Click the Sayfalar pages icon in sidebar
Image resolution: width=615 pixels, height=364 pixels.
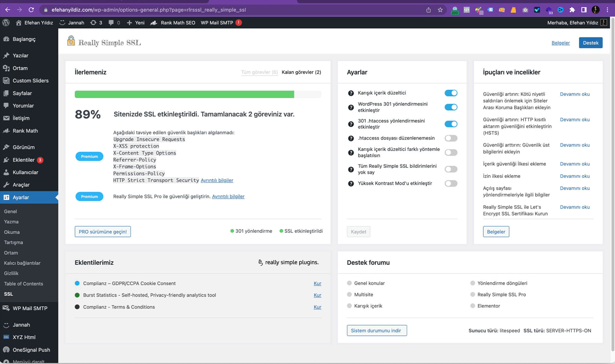(x=6, y=93)
